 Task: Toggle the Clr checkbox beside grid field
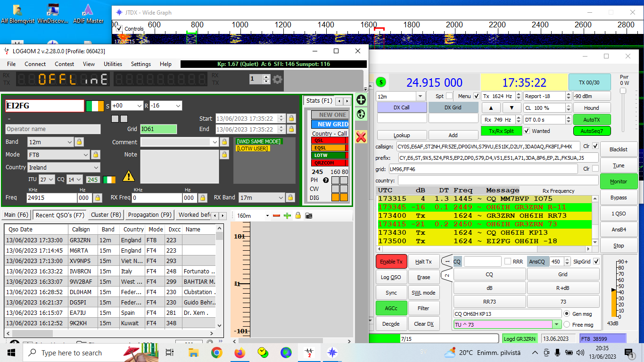tap(595, 169)
